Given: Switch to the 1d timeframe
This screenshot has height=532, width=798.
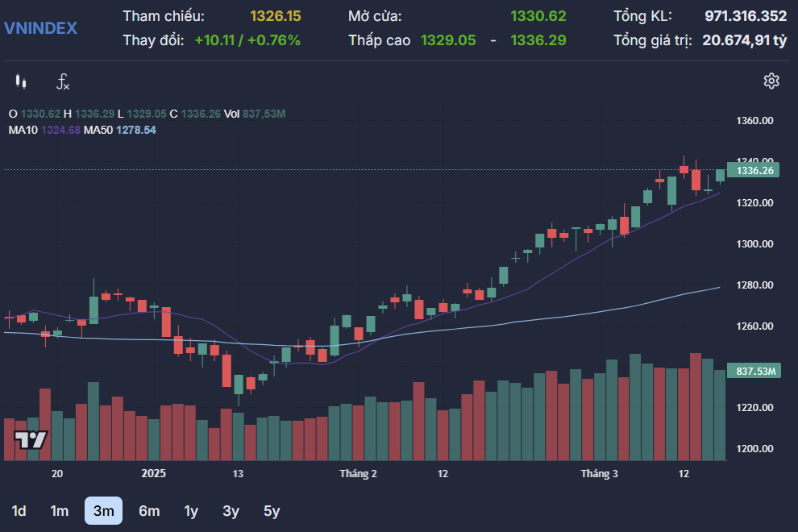Looking at the screenshot, I should 19,511.
